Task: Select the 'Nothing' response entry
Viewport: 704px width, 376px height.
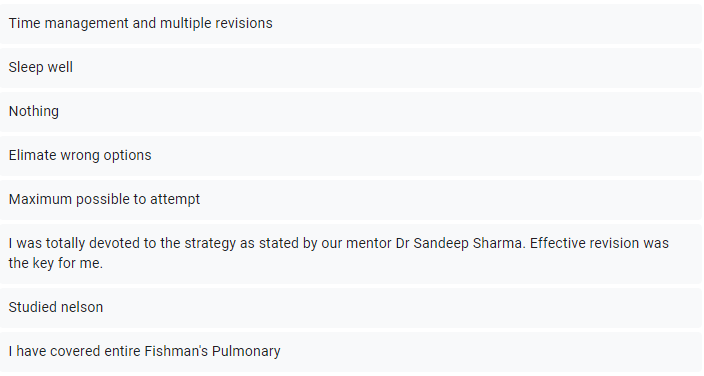Action: coord(351,111)
